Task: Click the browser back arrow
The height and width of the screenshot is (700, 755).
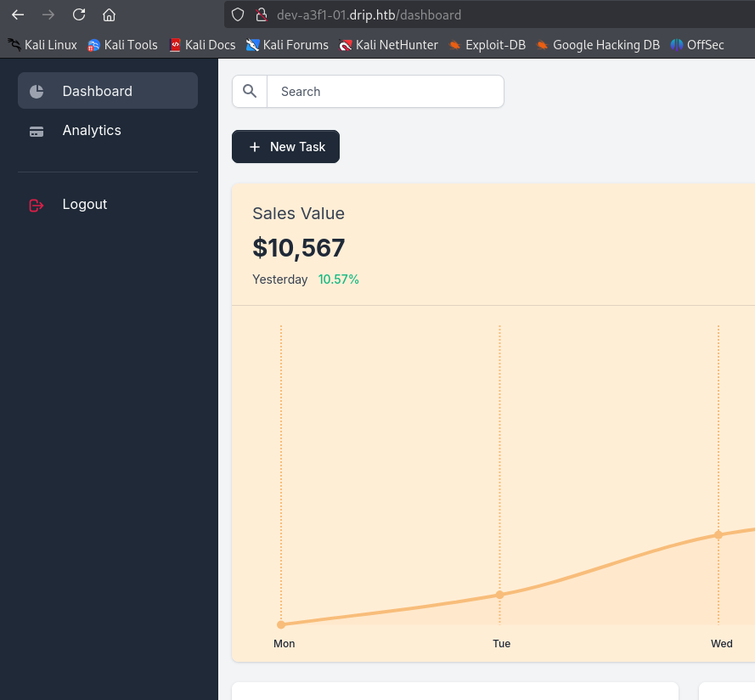Action: tap(18, 14)
